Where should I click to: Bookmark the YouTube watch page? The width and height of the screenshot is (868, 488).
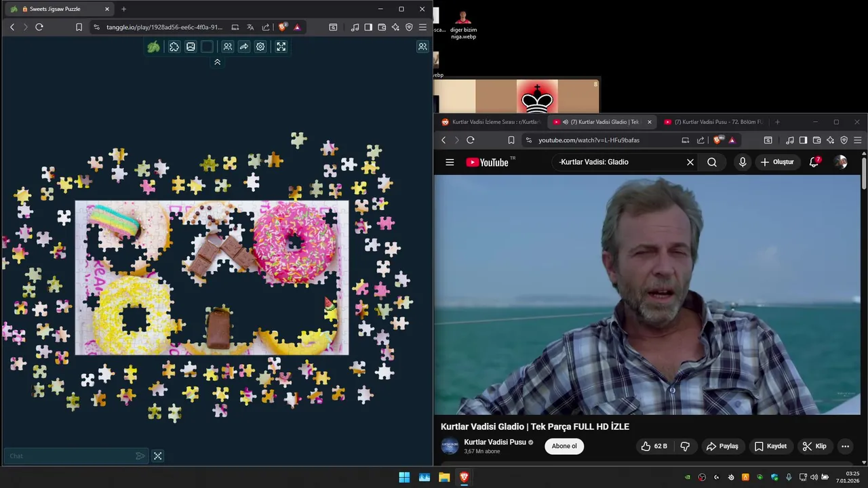[x=511, y=140]
